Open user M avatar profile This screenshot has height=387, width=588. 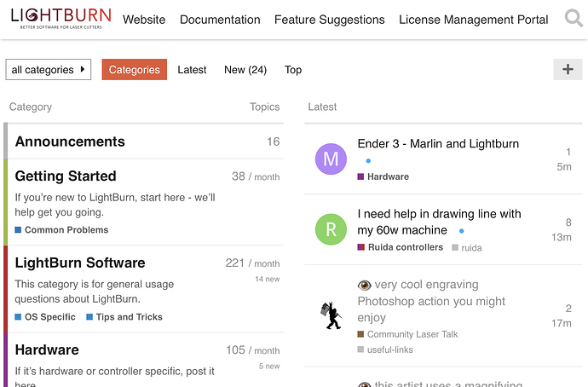(x=331, y=159)
